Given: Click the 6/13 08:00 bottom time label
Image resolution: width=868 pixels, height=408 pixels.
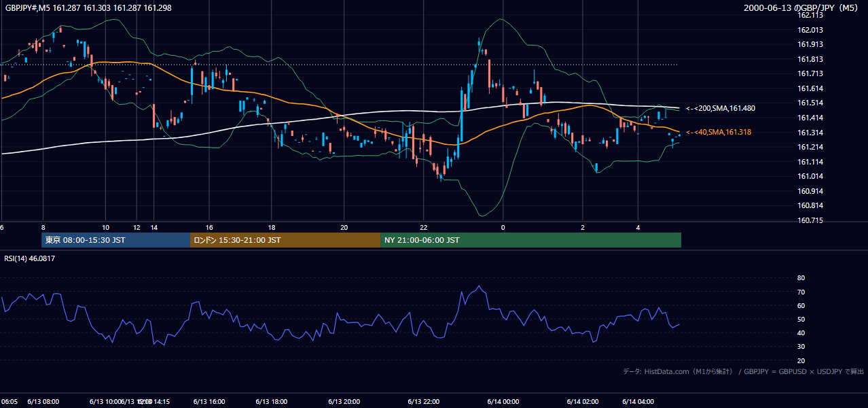Looking at the screenshot, I should (43, 402).
